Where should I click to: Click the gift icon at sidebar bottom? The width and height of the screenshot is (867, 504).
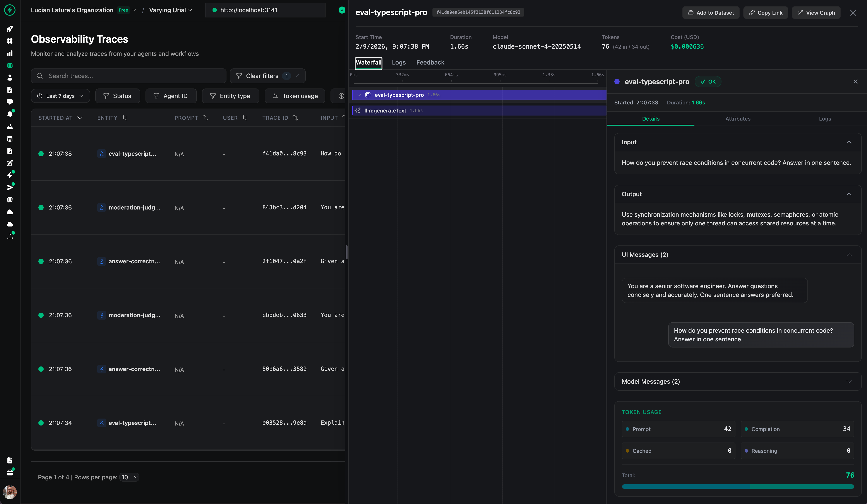pos(10,472)
